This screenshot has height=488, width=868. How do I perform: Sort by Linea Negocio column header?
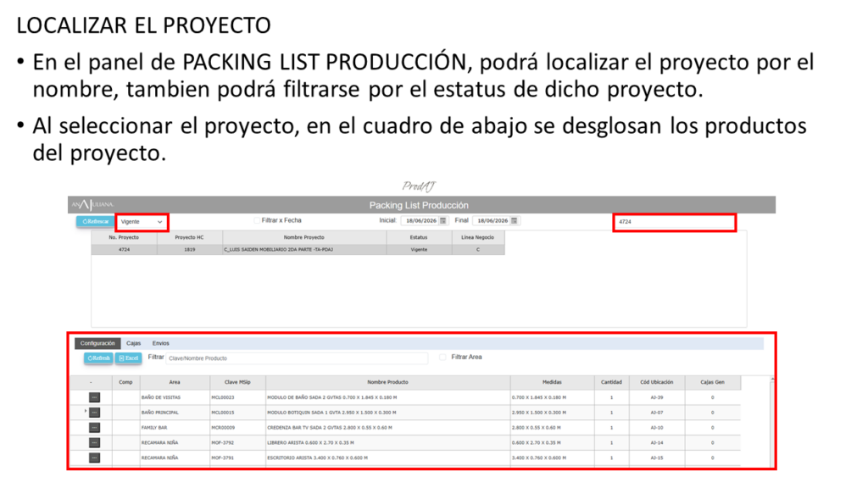(478, 237)
